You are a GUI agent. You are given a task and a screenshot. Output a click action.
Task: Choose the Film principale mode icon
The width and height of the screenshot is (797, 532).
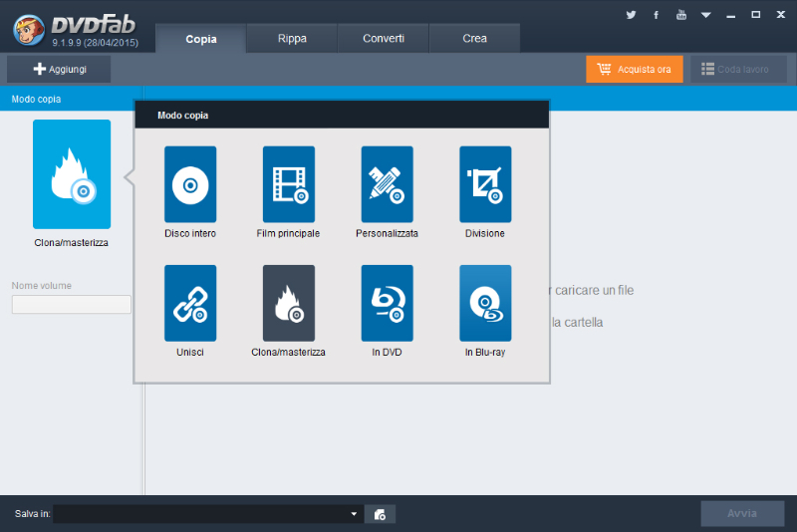click(x=288, y=184)
